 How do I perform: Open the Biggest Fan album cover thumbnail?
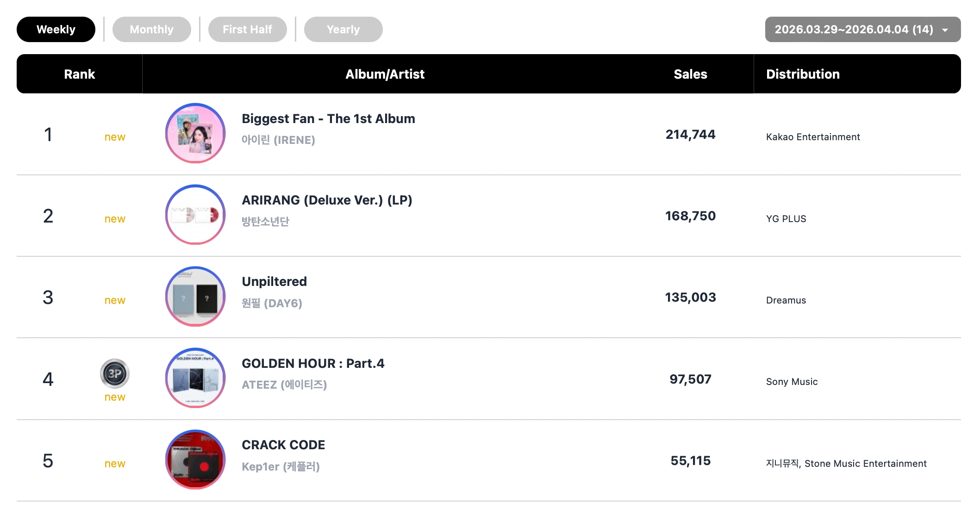pos(195,133)
